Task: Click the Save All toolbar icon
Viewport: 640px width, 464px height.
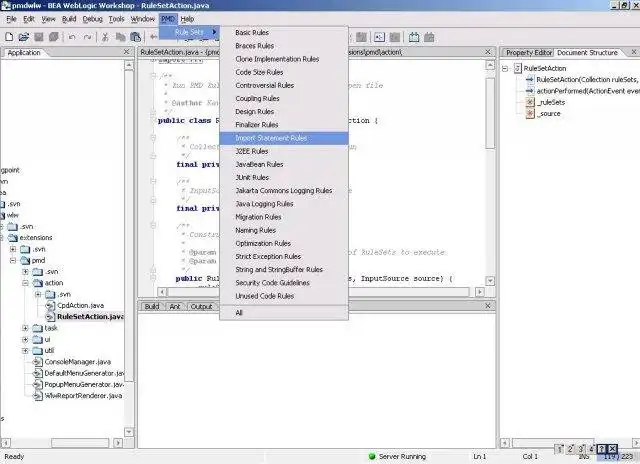Action: (x=53, y=37)
